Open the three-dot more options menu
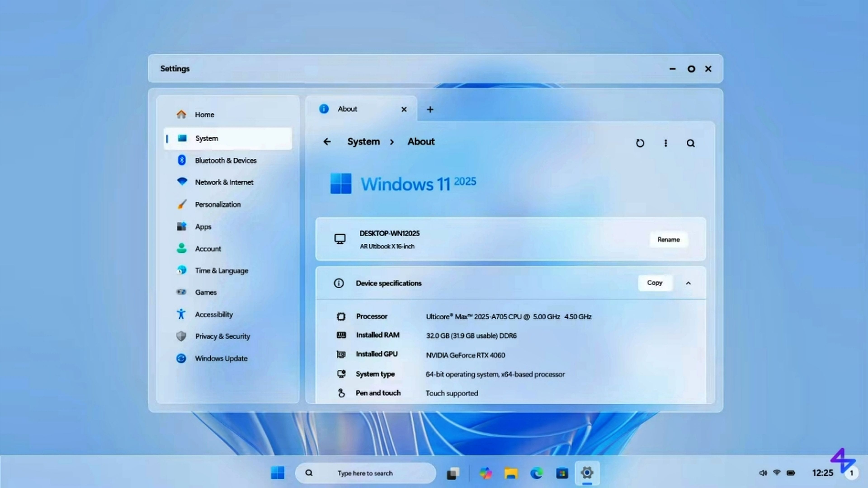 coord(665,143)
